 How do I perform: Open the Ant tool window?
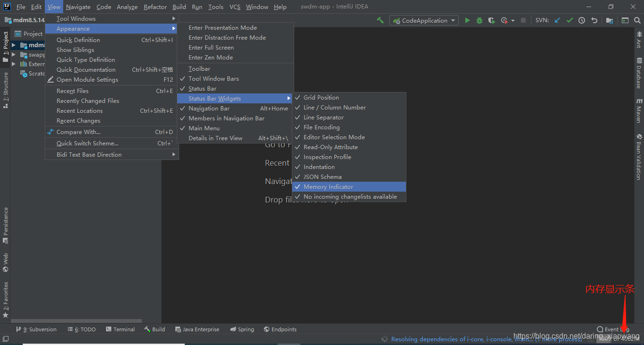pos(639,39)
